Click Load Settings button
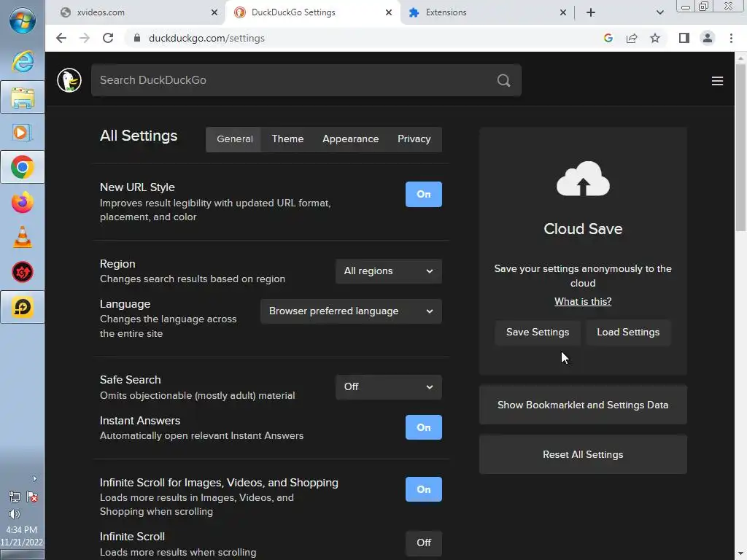The width and height of the screenshot is (747, 560). 628,332
